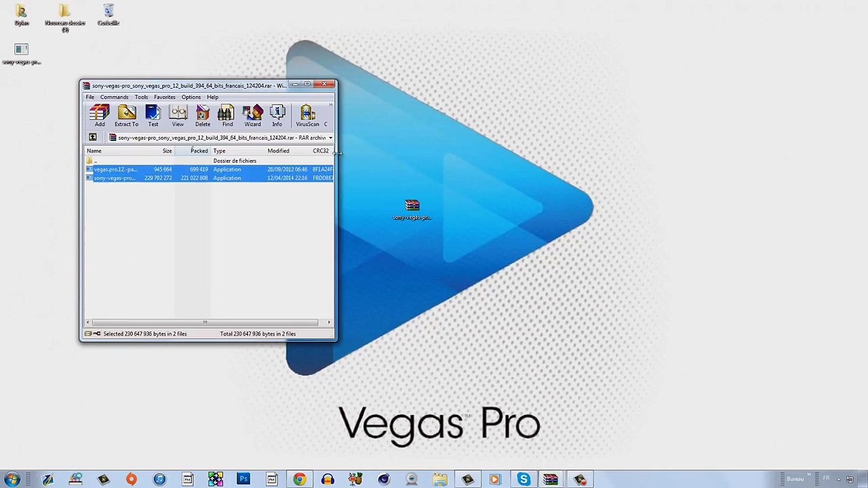The image size is (868, 488).
Task: Open the Tools menu
Action: 141,97
